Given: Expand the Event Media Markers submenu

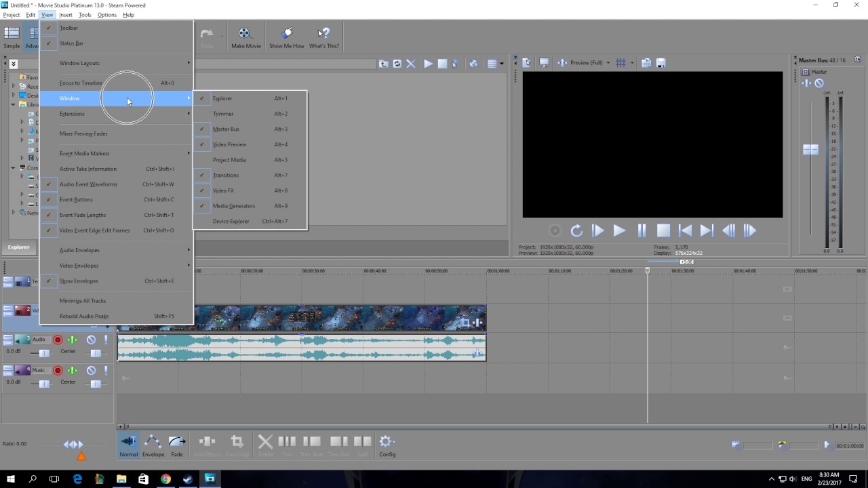Looking at the screenshot, I should pyautogui.click(x=116, y=153).
